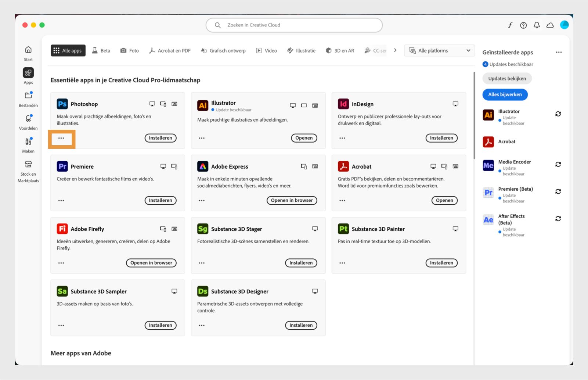588x380 pixels.
Task: Click Alles bijwerken button
Action: click(505, 94)
